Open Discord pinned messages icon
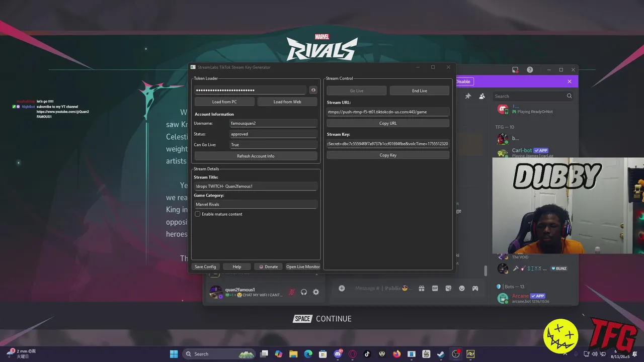 point(468,96)
